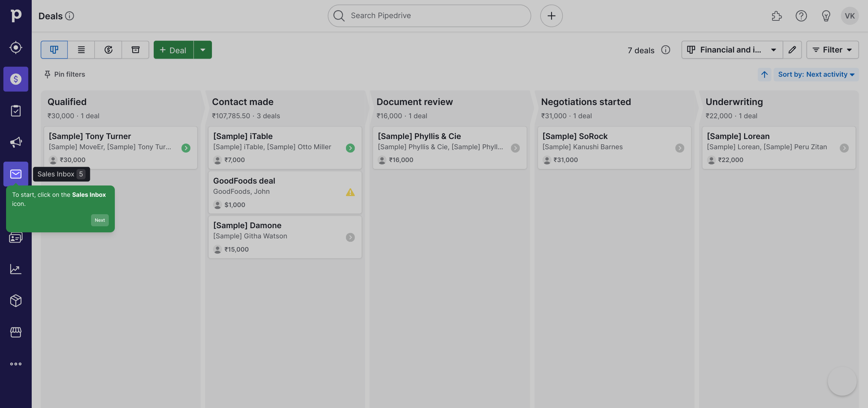Image resolution: width=868 pixels, height=408 pixels.
Task: Click the Document review stage header
Action: (414, 102)
